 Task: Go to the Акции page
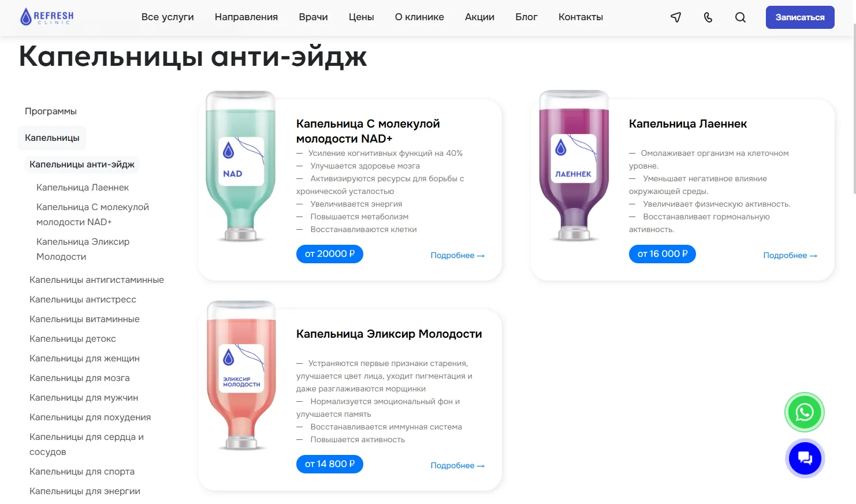click(479, 17)
